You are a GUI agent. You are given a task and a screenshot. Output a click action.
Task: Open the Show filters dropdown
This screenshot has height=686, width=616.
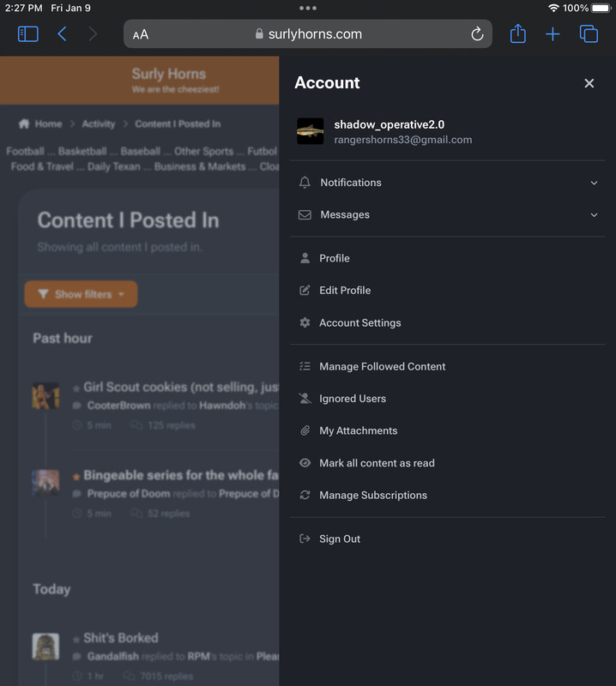point(81,294)
